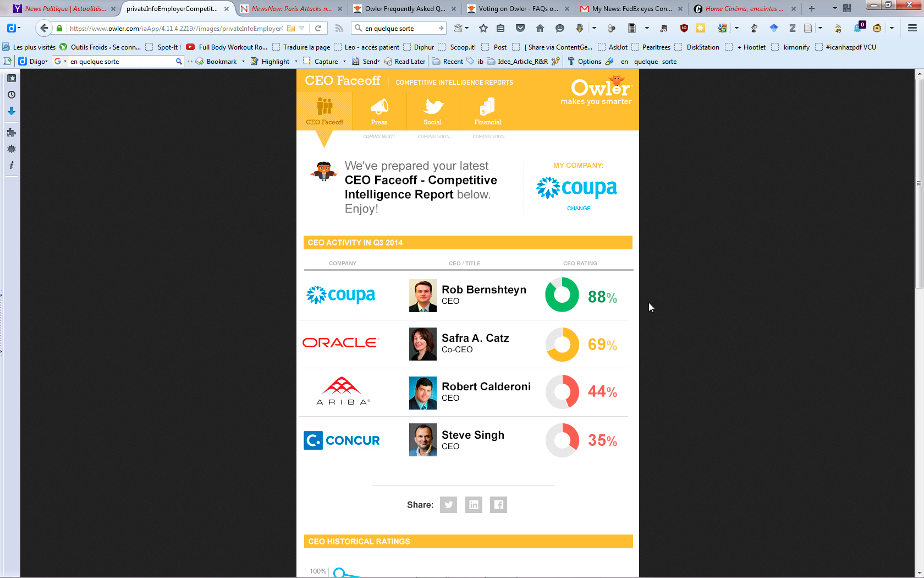This screenshot has height=578, width=924.
Task: Open Diigo Options
Action: click(584, 61)
